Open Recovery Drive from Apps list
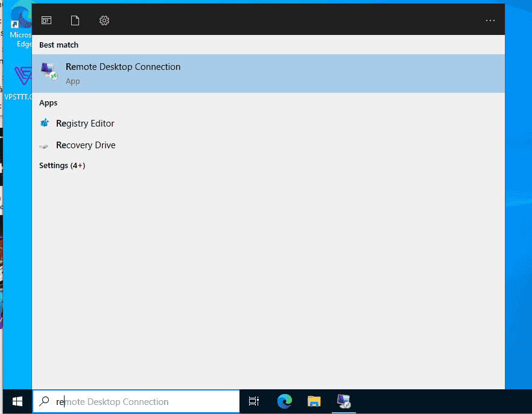 click(86, 145)
